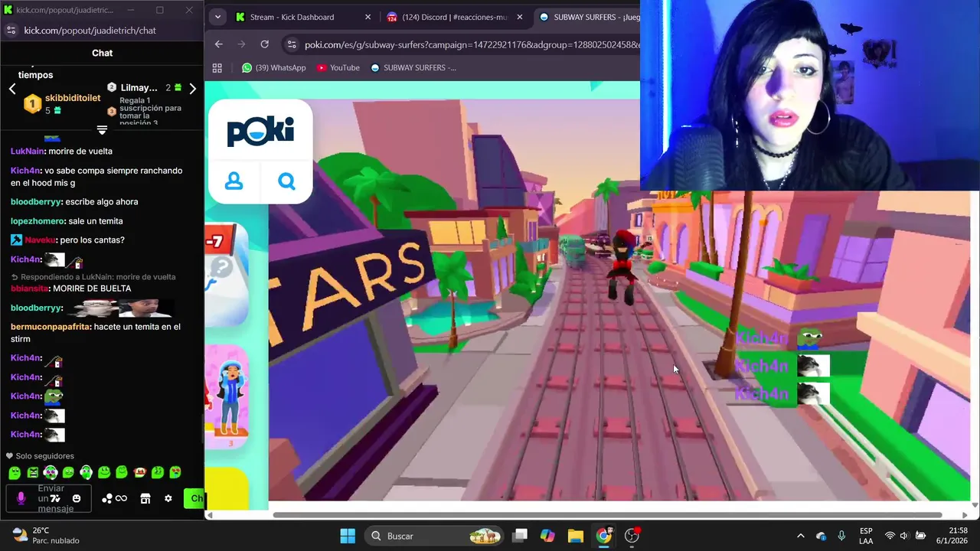Screen dimensions: 980x551
Task: Collapse the chat leaderboard panel
Action: (x=102, y=129)
